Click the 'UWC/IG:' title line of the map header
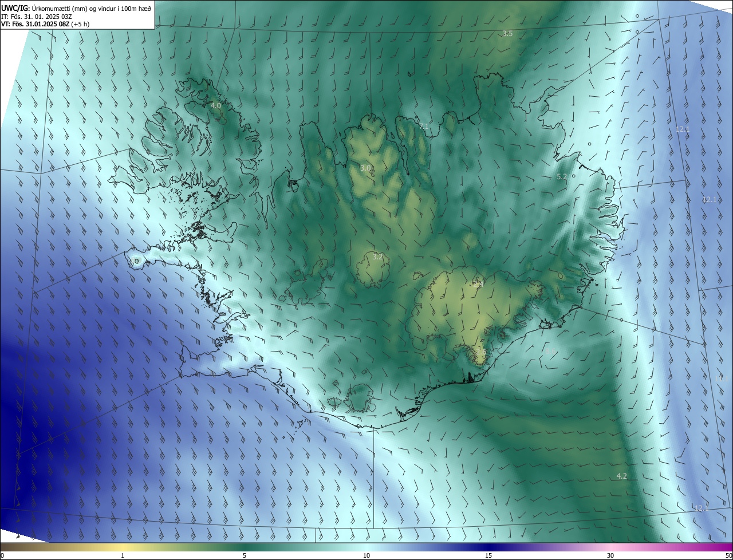Viewport: 733px width, 560px height. [76, 8]
